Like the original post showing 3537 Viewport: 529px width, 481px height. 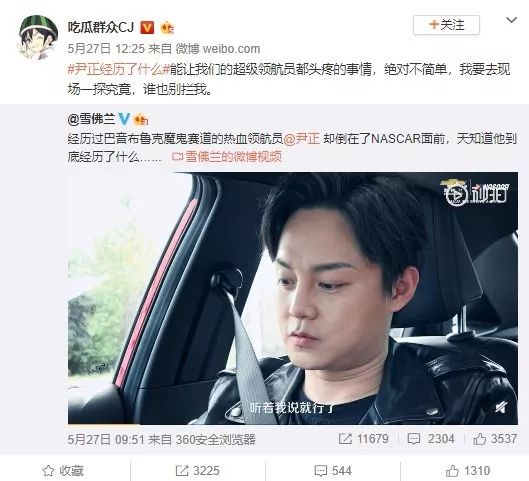pyautogui.click(x=495, y=439)
